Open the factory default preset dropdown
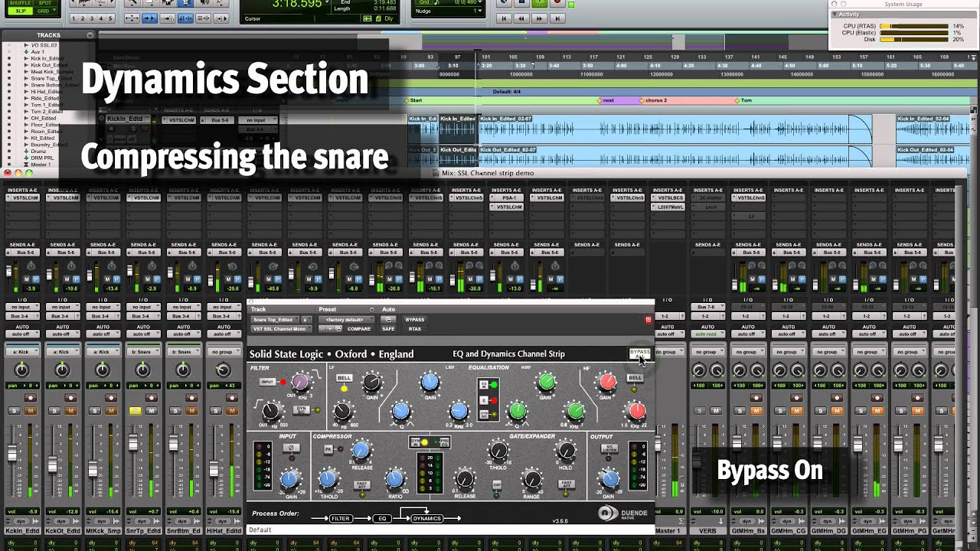Screen dimensions: 980x551 tap(346, 319)
